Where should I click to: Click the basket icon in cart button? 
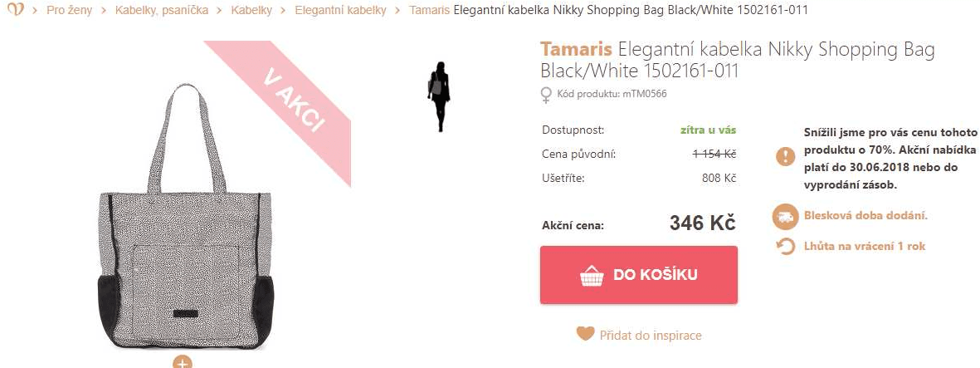pyautogui.click(x=592, y=275)
